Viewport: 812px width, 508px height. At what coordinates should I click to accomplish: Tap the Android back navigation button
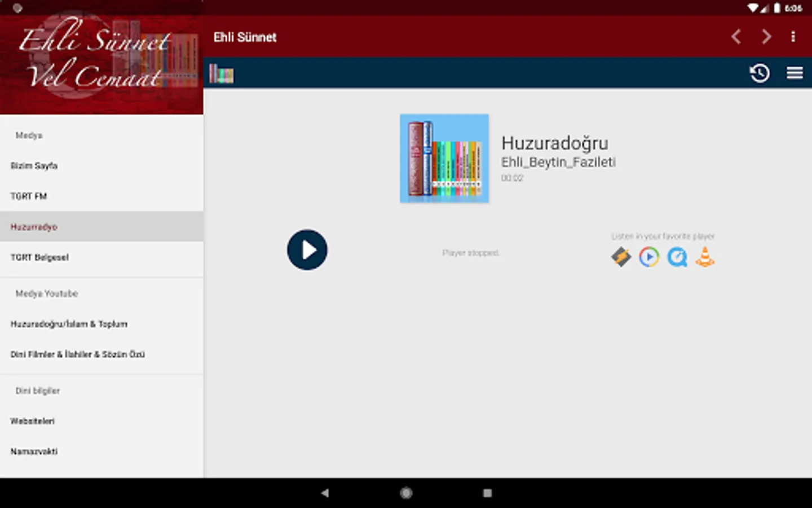(x=325, y=493)
